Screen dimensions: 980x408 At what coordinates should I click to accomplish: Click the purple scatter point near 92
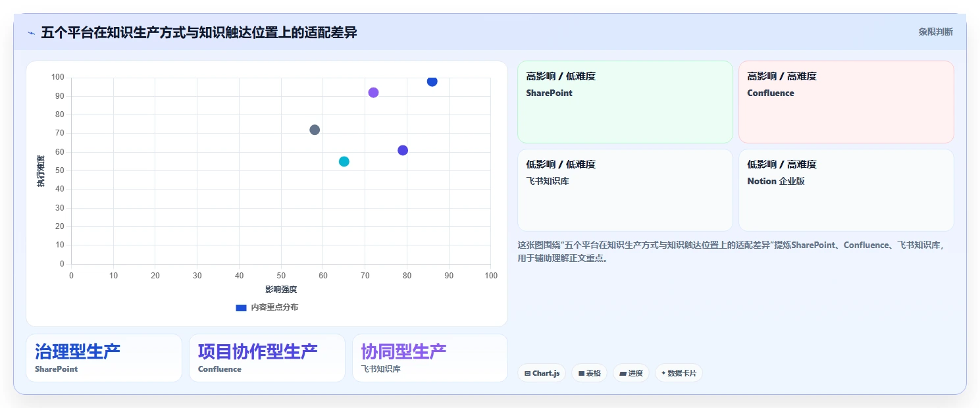point(373,93)
